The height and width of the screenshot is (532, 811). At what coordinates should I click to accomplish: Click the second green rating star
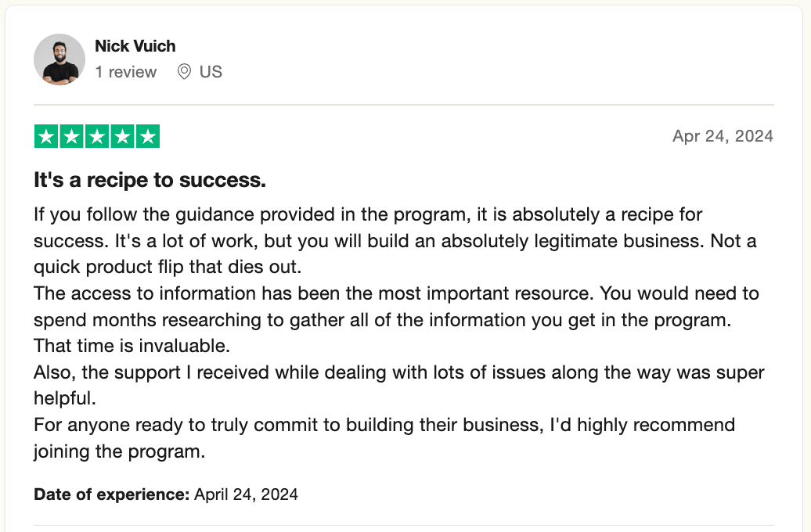72,137
